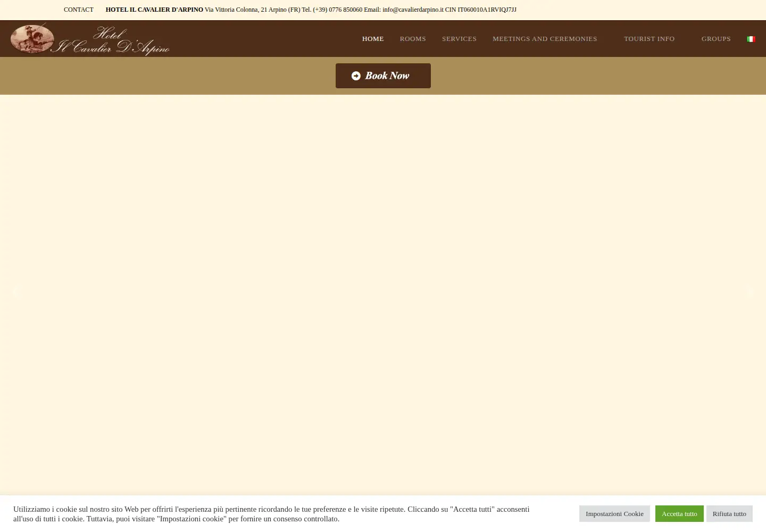Go to previous slide with left arrow
The image size is (766, 532).
pyautogui.click(x=16, y=292)
